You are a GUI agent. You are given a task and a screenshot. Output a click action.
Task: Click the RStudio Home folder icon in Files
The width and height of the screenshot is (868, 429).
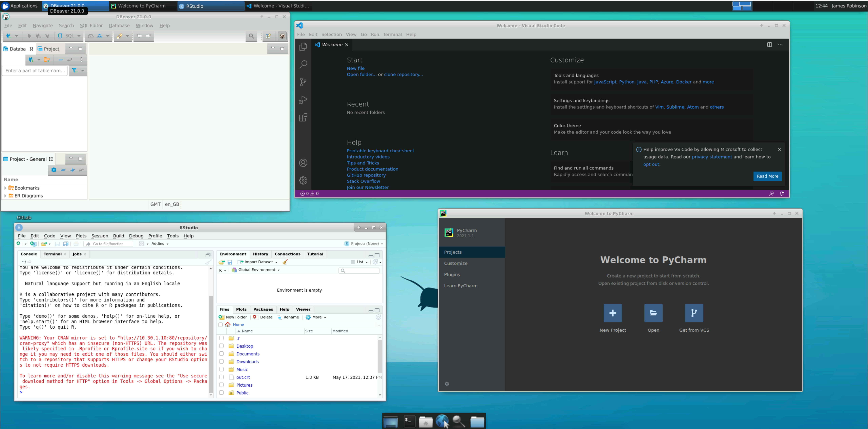(228, 325)
